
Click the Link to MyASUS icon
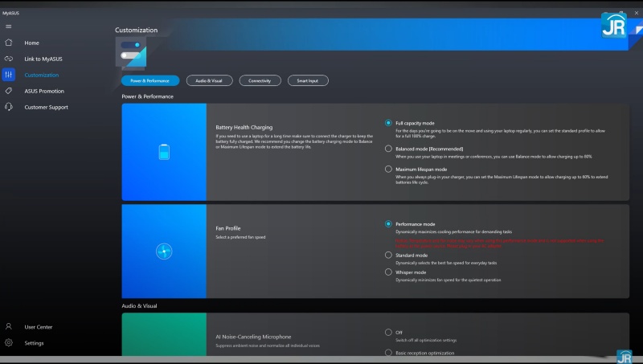tap(9, 59)
